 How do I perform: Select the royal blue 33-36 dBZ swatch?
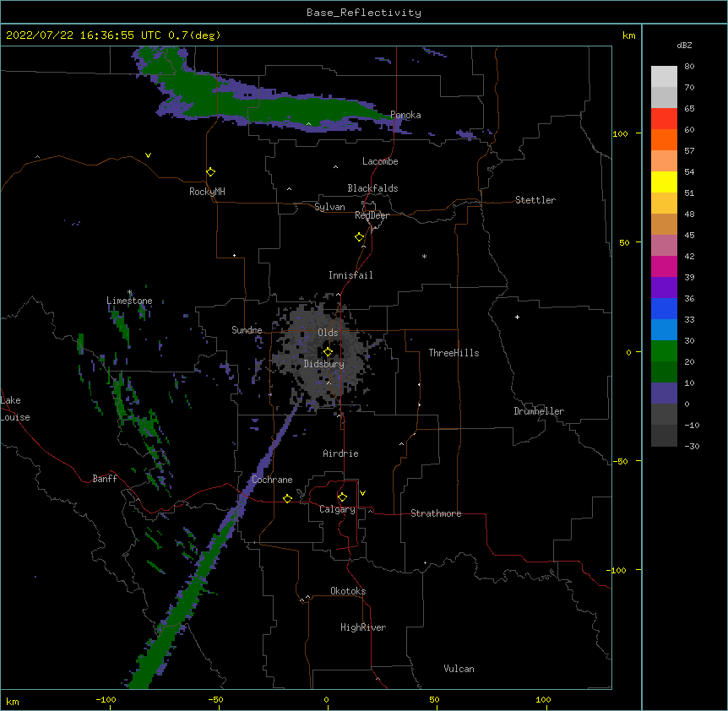click(x=664, y=308)
